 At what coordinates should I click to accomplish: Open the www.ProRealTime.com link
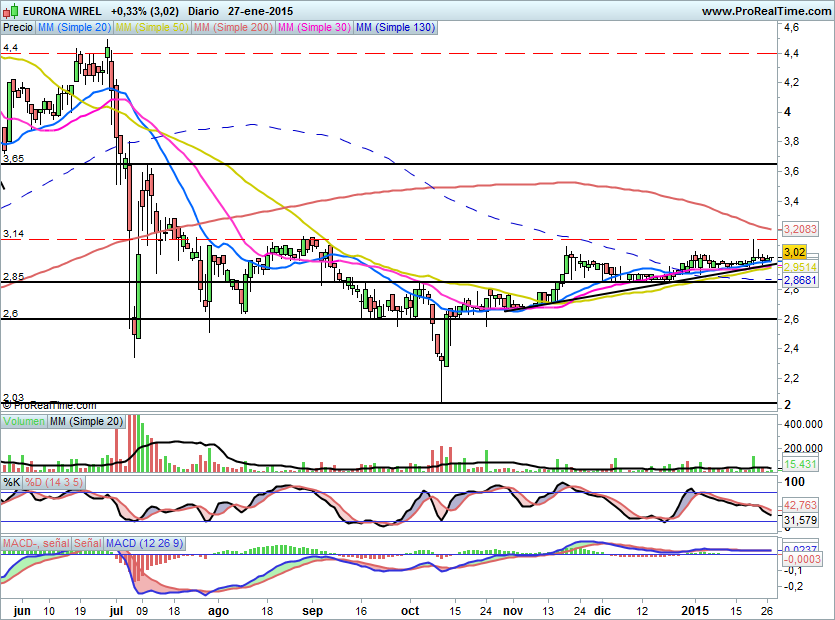pyautogui.click(x=765, y=11)
